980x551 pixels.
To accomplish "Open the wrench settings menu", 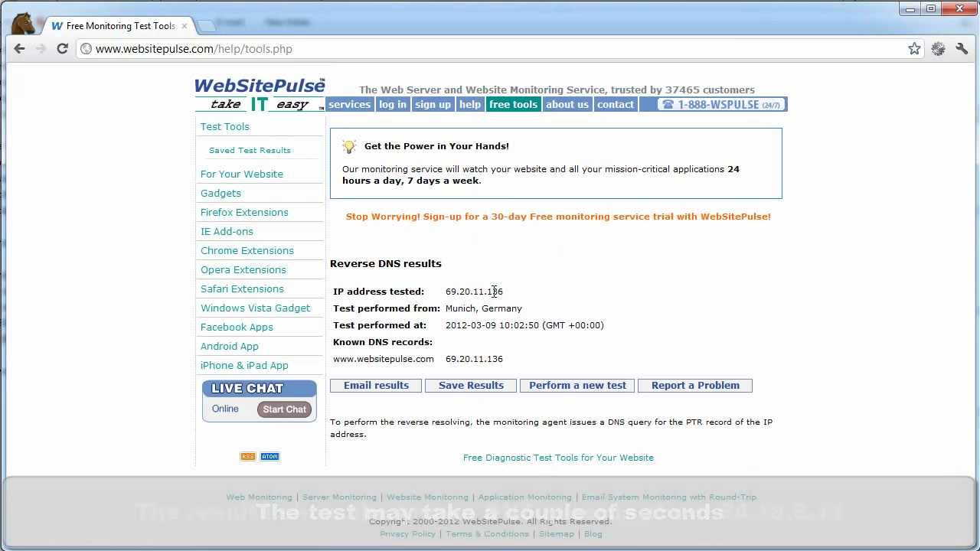I will [x=962, y=48].
